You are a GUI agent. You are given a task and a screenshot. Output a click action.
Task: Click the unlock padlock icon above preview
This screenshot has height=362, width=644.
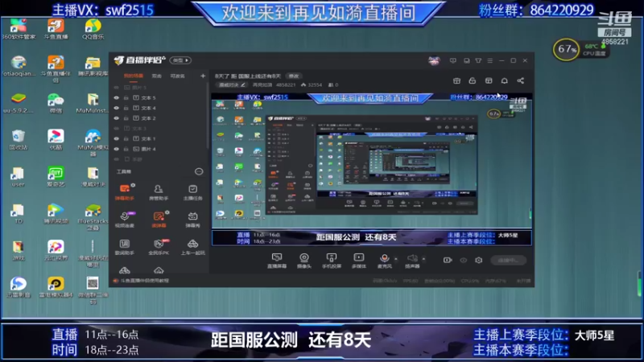[473, 80]
